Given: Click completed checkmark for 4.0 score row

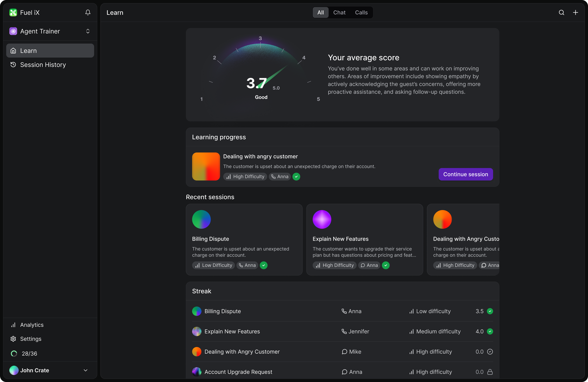Looking at the screenshot, I should point(490,331).
